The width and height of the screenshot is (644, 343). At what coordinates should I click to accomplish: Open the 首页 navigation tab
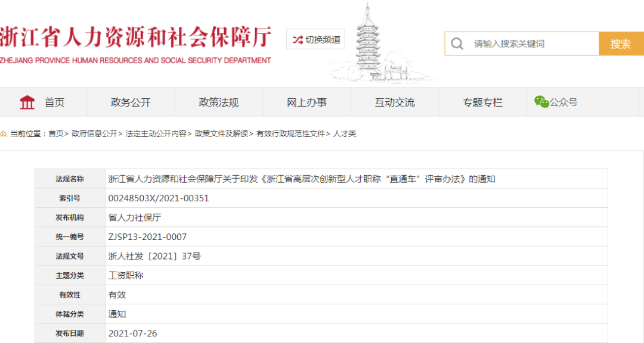coord(43,102)
